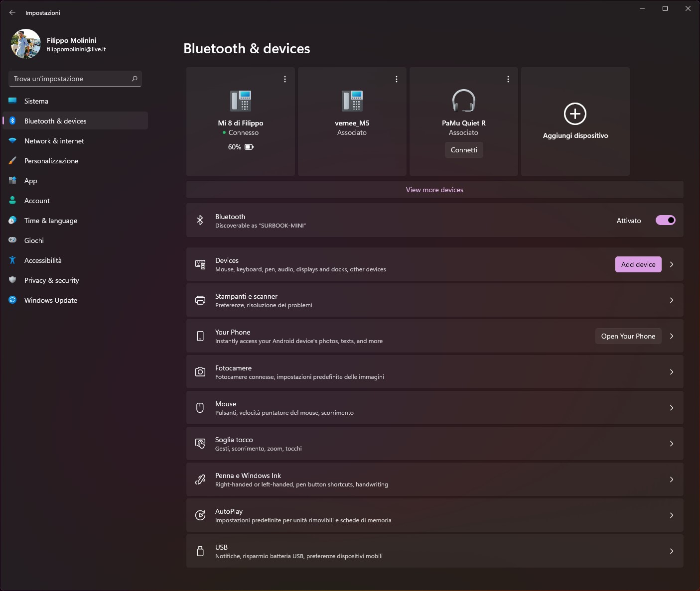
Task: Expand the Fotocamere chevron
Action: click(672, 372)
